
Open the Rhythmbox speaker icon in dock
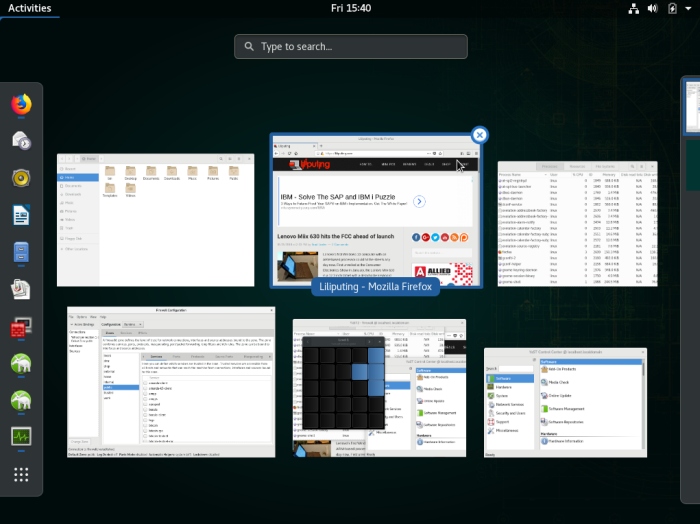pyautogui.click(x=21, y=178)
